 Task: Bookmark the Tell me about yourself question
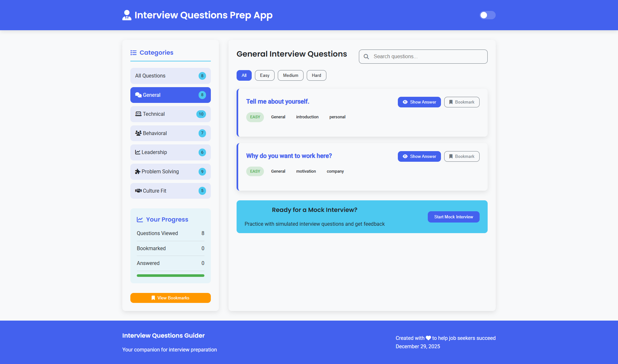(x=462, y=102)
